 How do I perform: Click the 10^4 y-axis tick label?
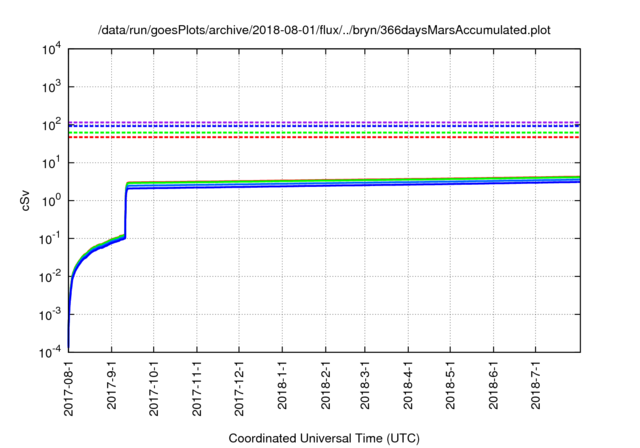pyautogui.click(x=52, y=50)
